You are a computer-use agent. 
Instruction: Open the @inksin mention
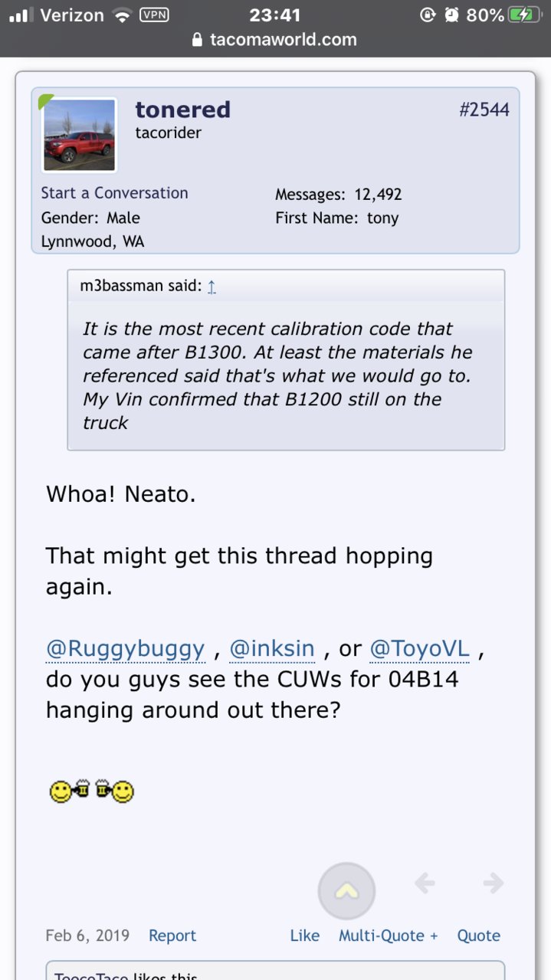(272, 649)
